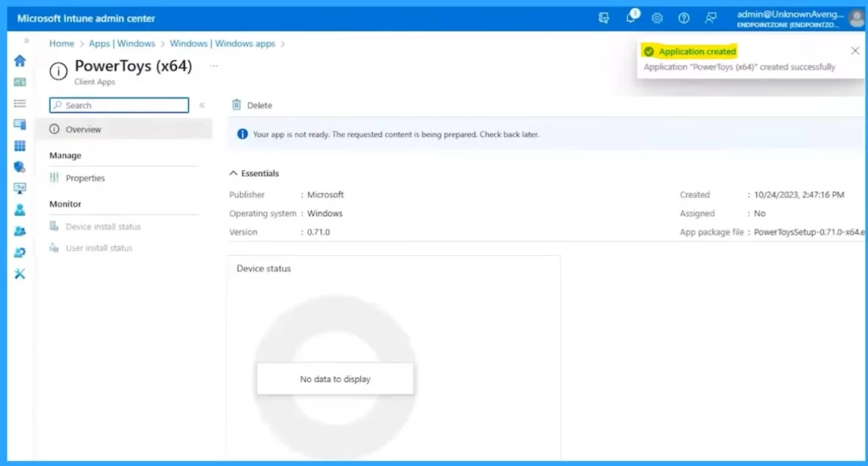
Task: Click the Properties sliders icon
Action: coord(54,178)
